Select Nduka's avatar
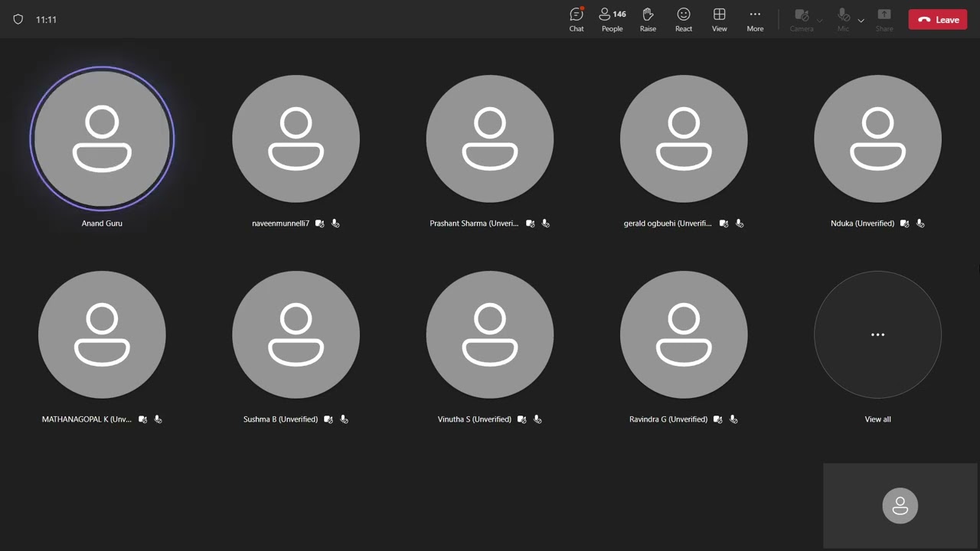This screenshot has width=980, height=551. (877, 139)
